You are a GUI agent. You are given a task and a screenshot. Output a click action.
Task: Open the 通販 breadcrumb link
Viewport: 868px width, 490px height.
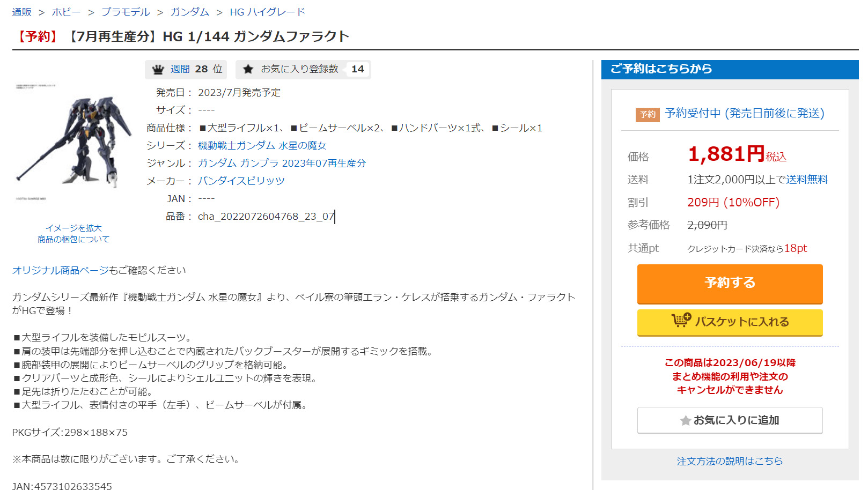pos(22,12)
